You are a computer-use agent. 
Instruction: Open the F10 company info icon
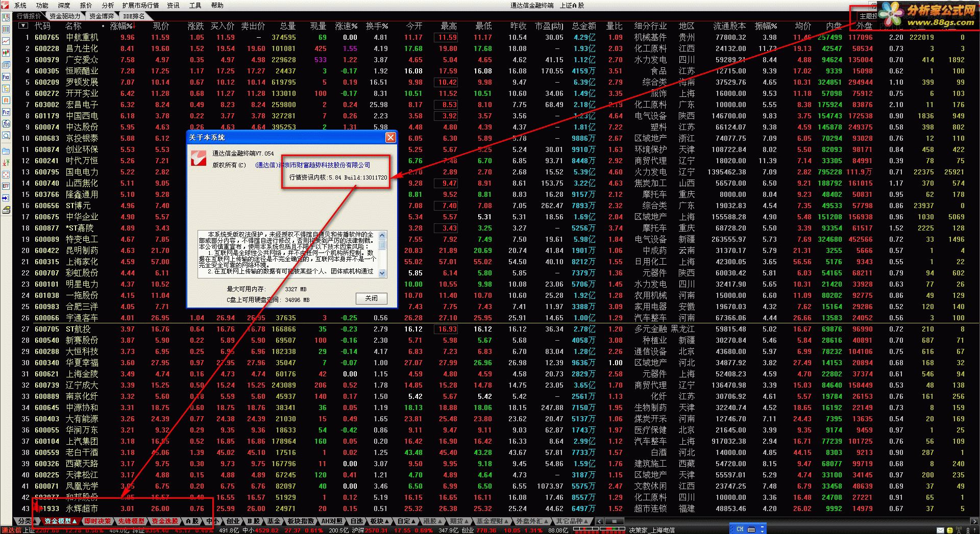pyautogui.click(x=6, y=77)
